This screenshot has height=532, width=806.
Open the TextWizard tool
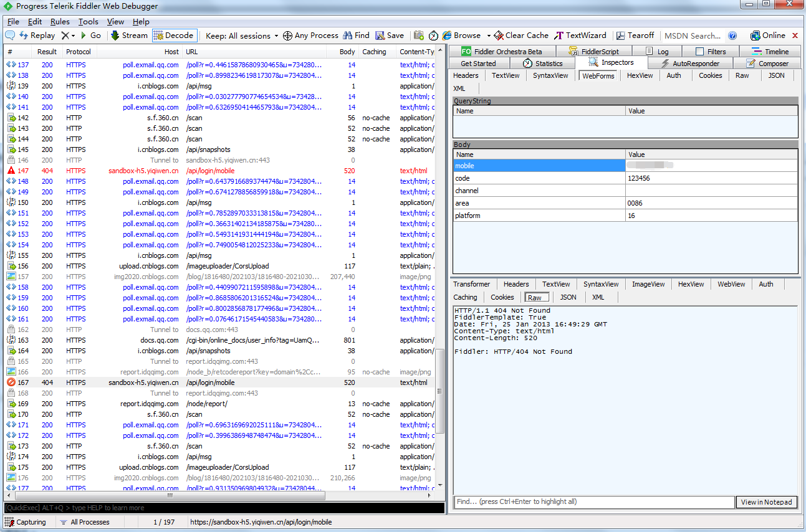pos(580,36)
